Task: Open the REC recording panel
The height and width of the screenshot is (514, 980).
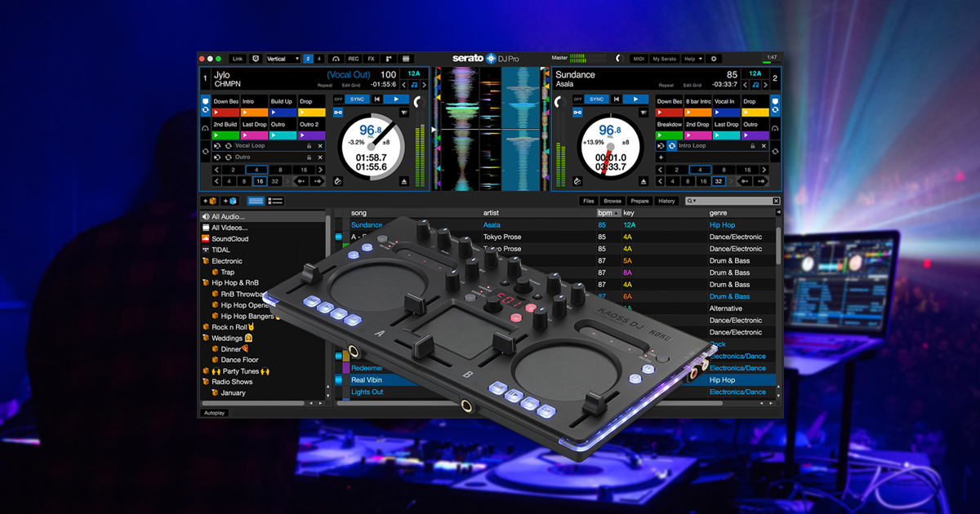Action: click(354, 59)
